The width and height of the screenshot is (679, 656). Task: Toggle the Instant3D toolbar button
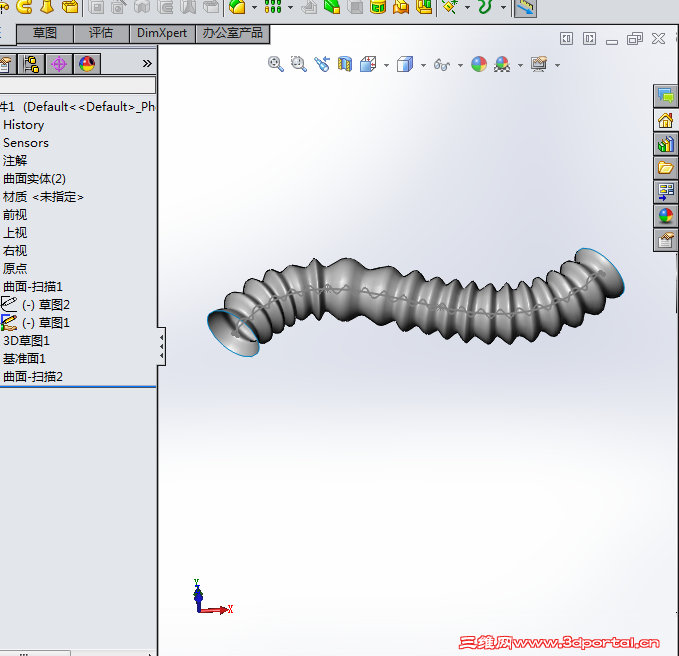(525, 8)
